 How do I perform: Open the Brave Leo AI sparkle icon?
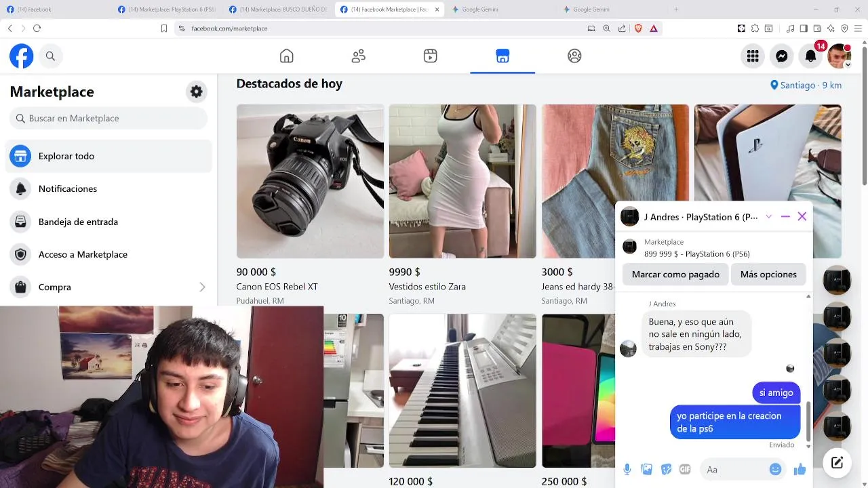click(831, 28)
